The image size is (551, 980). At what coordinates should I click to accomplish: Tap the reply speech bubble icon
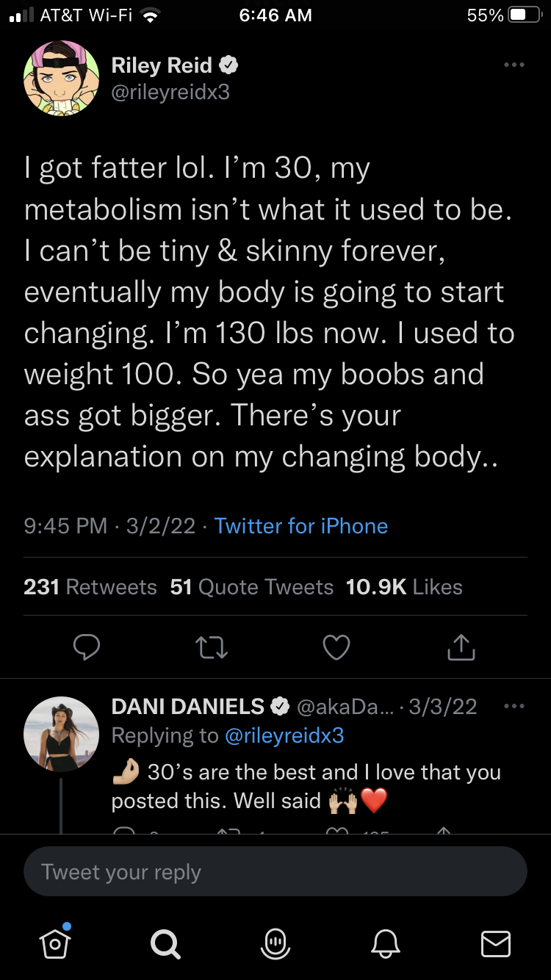tap(87, 647)
